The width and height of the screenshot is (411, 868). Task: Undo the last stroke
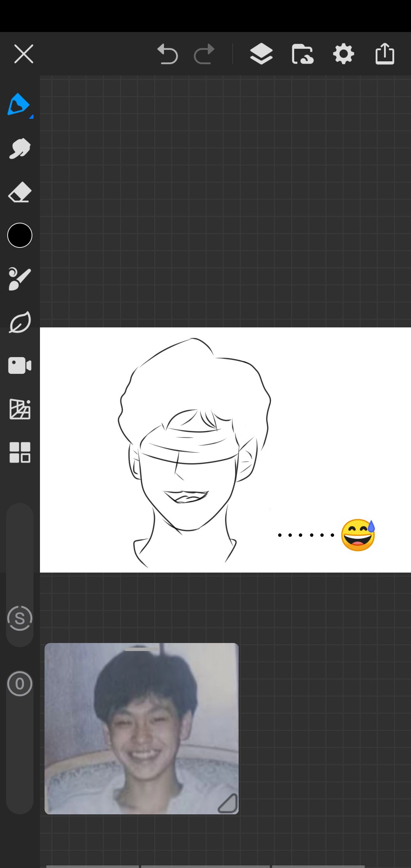tap(167, 54)
